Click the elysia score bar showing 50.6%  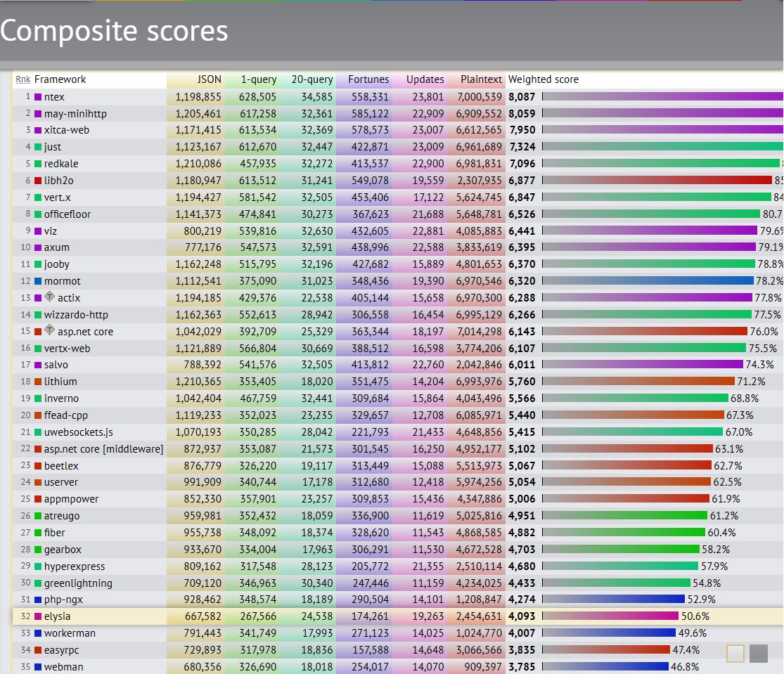point(610,616)
